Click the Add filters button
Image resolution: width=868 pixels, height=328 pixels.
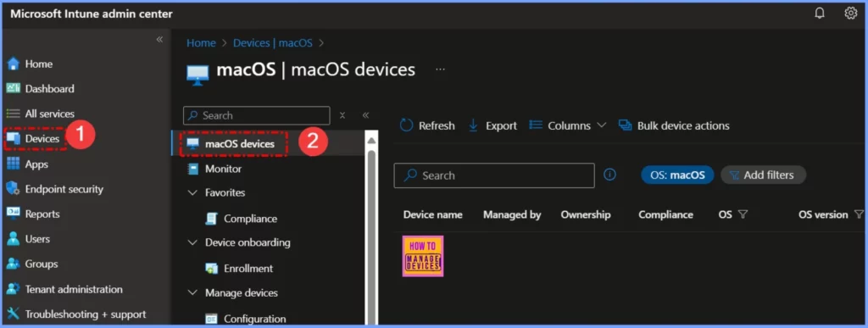tap(763, 175)
